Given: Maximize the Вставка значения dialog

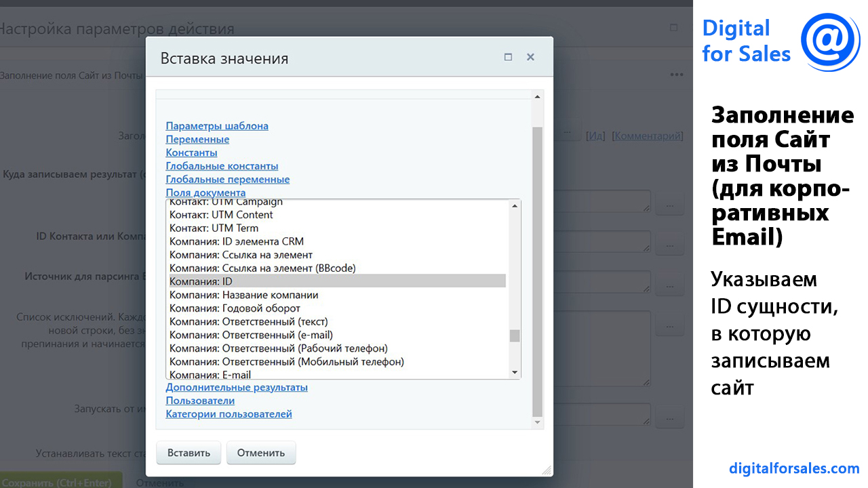Looking at the screenshot, I should pyautogui.click(x=508, y=58).
